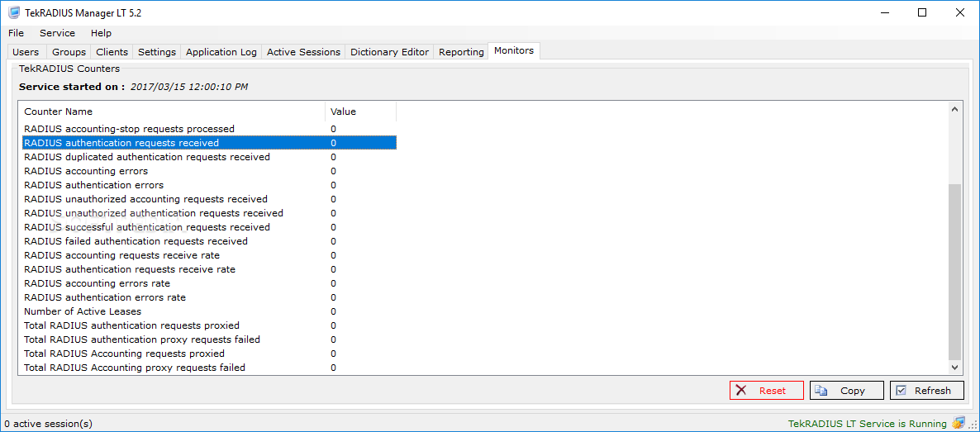Click the counters list scrollbar thumb
Image resolution: width=980 pixels, height=432 pixels.
click(x=955, y=272)
